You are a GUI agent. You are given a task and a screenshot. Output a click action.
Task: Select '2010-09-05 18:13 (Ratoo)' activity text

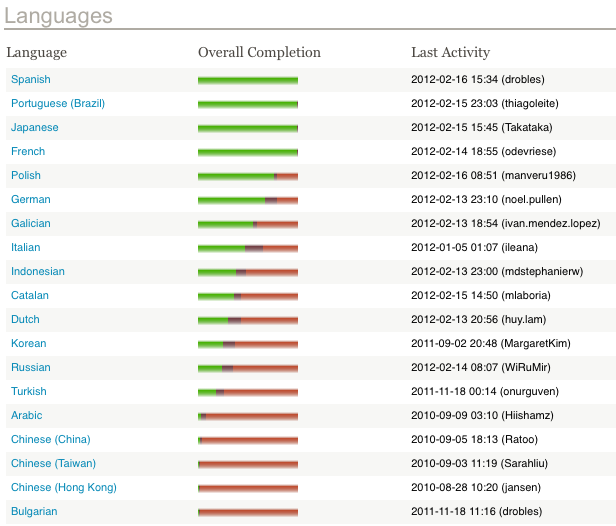[x=475, y=439]
